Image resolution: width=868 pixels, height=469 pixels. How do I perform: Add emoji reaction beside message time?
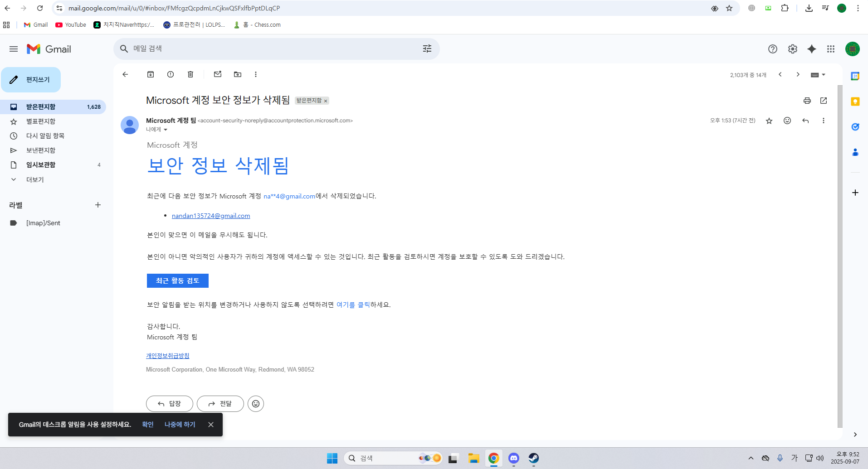tap(787, 121)
